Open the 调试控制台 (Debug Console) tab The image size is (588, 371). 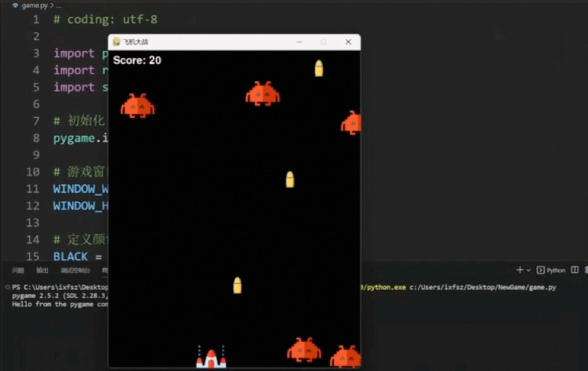point(75,271)
